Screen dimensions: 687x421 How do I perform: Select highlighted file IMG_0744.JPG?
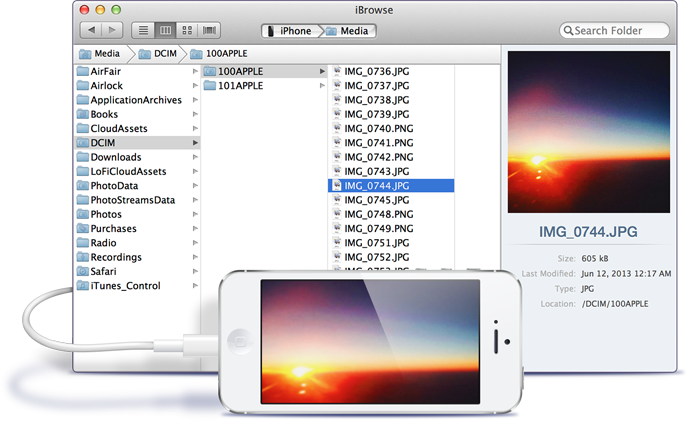(x=391, y=186)
